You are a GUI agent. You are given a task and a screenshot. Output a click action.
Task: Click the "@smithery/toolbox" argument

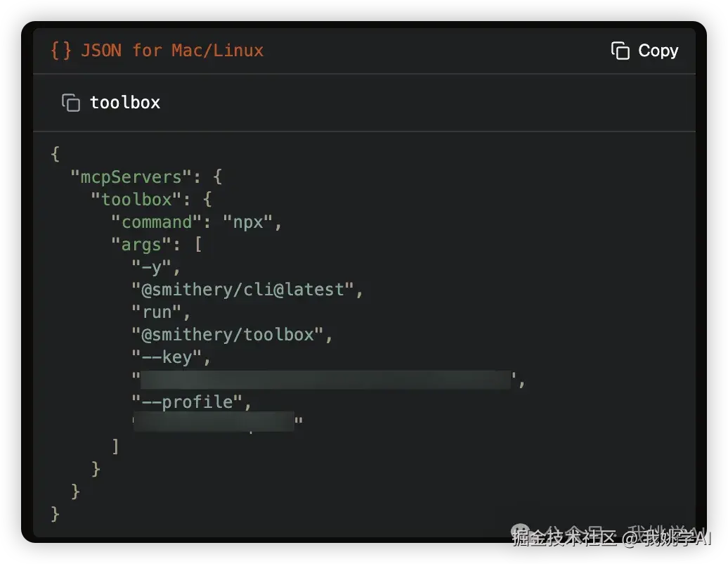pos(232,335)
